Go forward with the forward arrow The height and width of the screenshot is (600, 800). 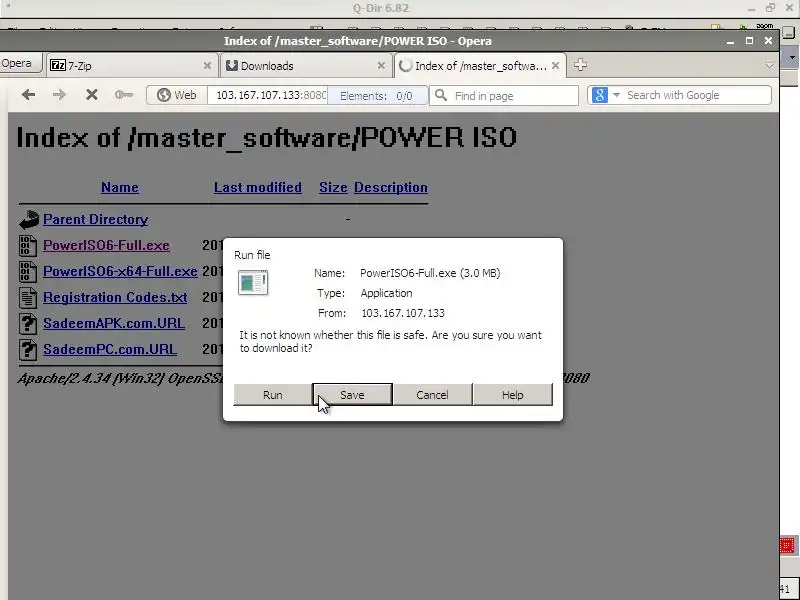tap(59, 95)
